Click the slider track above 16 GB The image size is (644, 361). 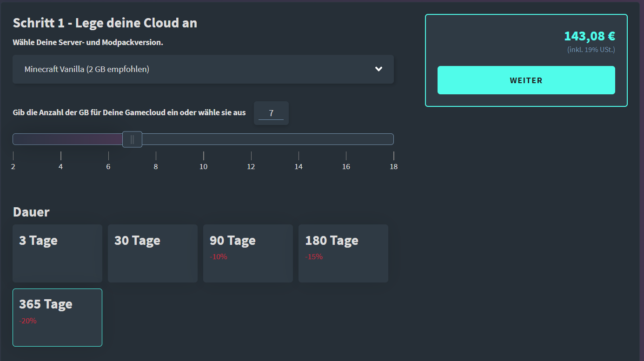click(x=346, y=139)
